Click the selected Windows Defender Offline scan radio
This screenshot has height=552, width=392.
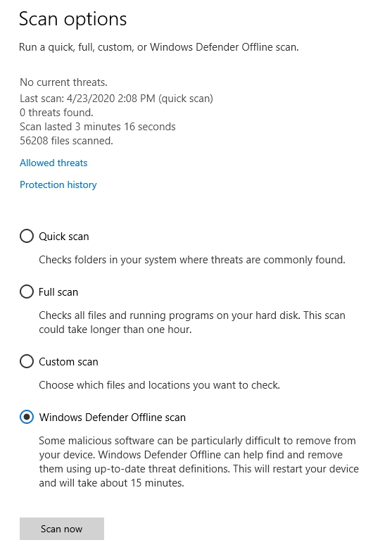(27, 417)
